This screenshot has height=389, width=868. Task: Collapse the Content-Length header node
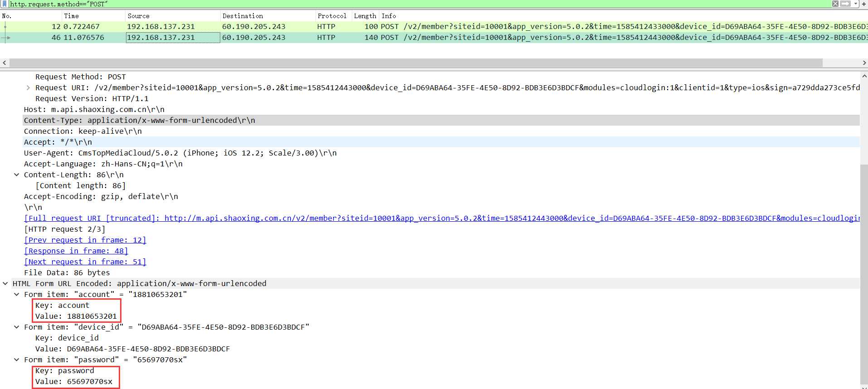[17, 175]
